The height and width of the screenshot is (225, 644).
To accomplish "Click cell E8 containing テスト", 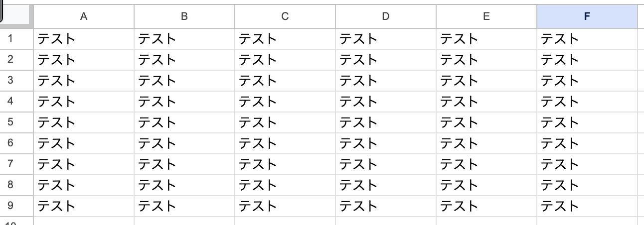I will coord(486,185).
